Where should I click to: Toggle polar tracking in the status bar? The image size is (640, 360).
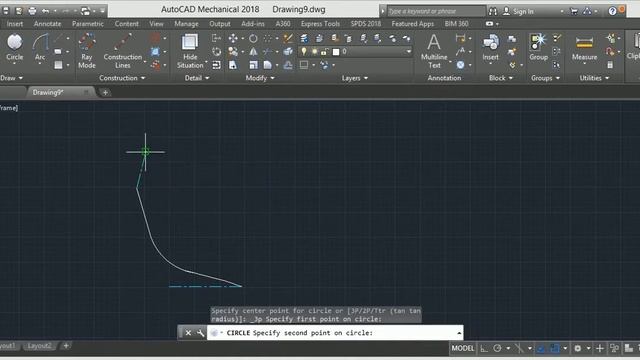pyautogui.click(x=497, y=349)
